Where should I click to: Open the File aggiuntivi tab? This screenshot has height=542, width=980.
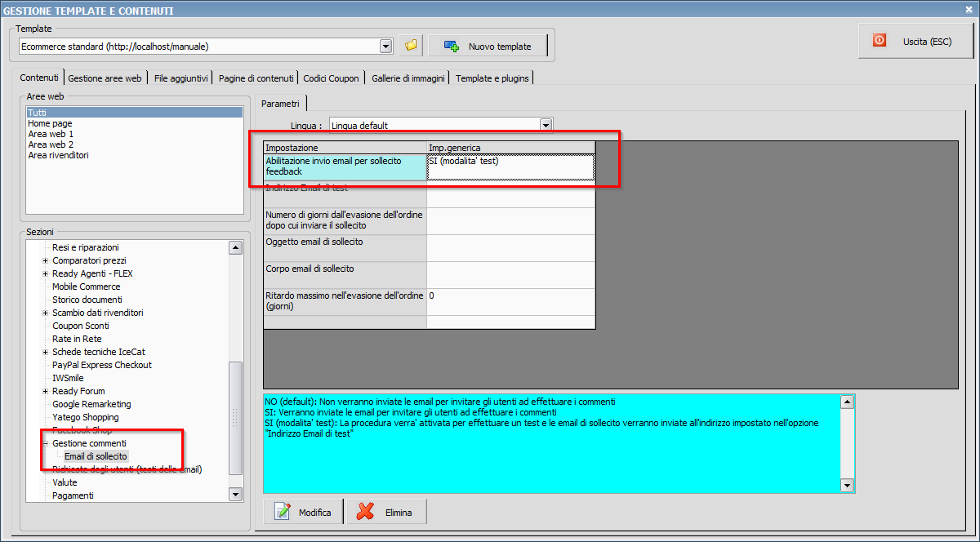pyautogui.click(x=180, y=78)
